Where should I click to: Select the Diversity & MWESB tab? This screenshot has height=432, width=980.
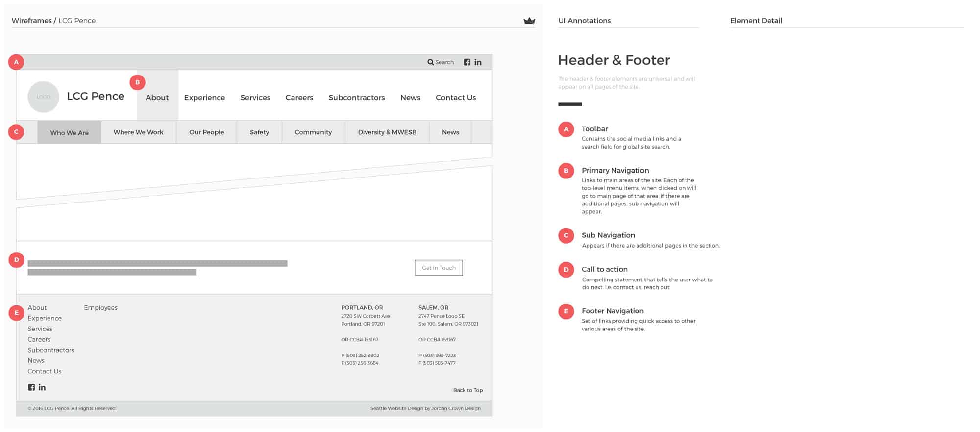pos(387,132)
